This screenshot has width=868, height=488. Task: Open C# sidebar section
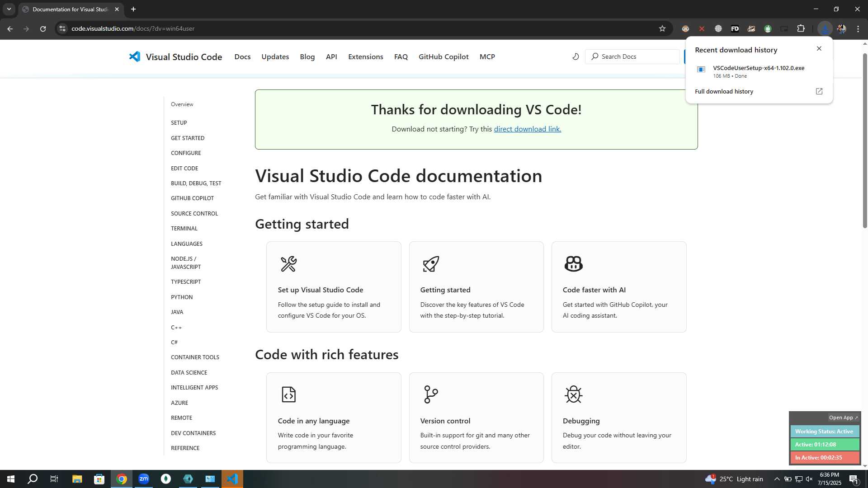pos(174,343)
